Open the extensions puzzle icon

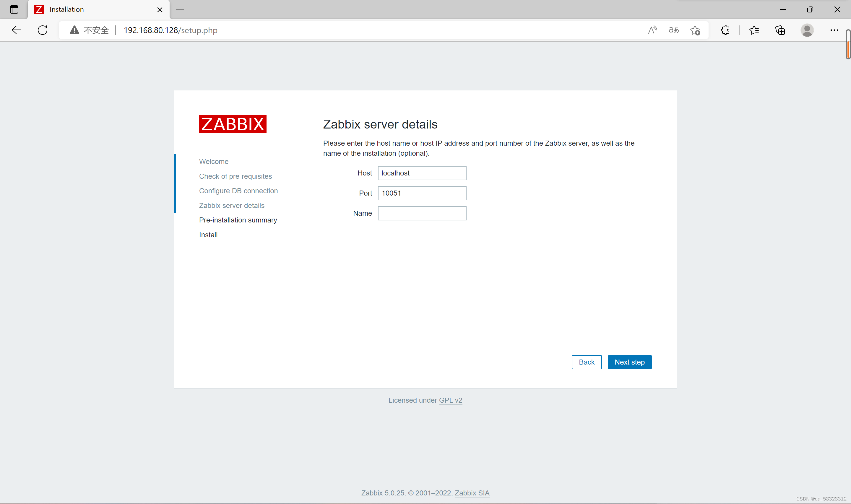click(725, 30)
